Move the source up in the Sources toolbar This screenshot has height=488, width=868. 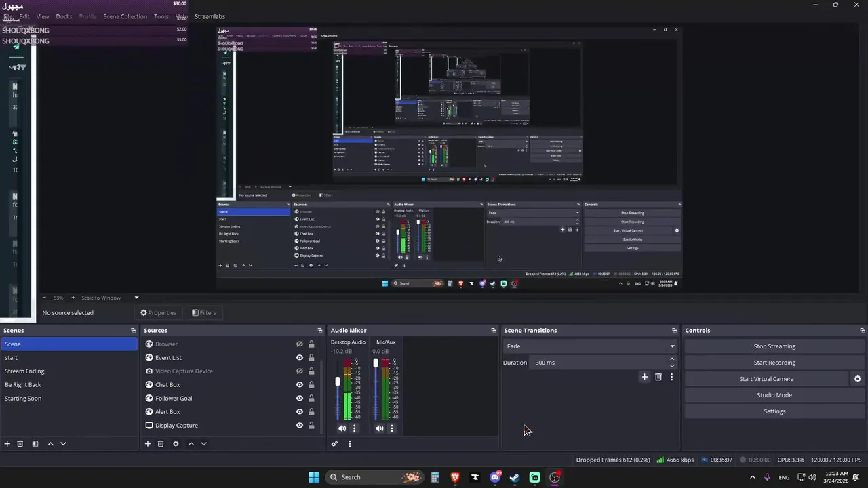click(191, 444)
